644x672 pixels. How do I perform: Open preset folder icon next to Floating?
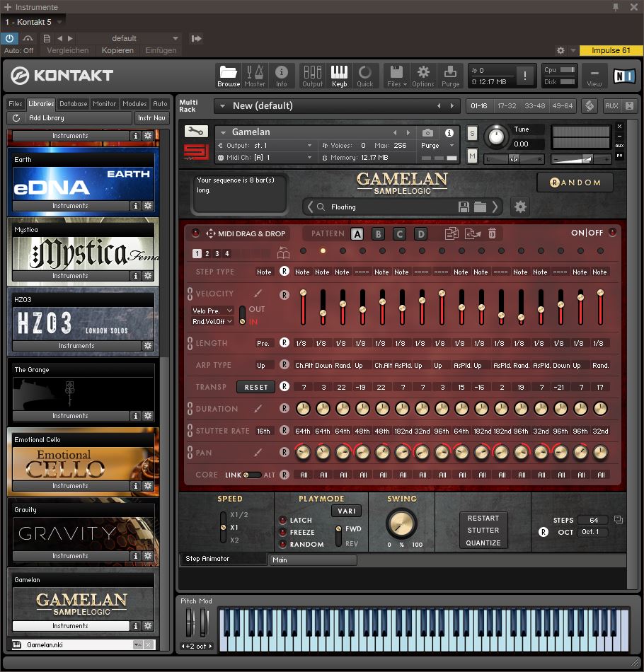click(x=480, y=207)
